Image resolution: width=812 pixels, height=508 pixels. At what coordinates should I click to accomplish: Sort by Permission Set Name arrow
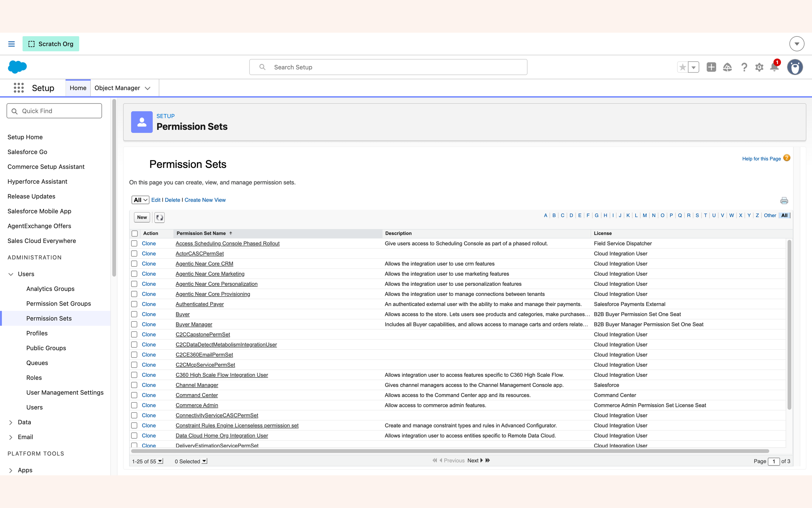coord(231,233)
